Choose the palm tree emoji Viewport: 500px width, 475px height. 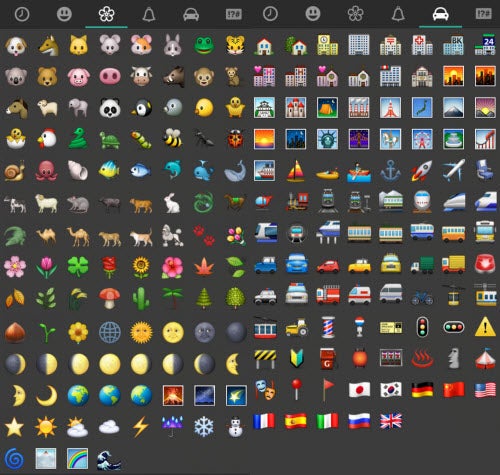coord(172,298)
